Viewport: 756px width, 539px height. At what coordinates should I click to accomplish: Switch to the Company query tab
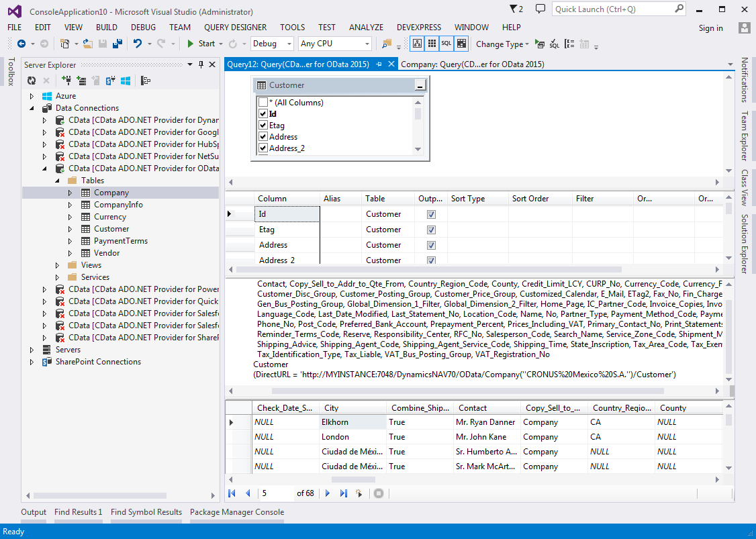[x=472, y=64]
